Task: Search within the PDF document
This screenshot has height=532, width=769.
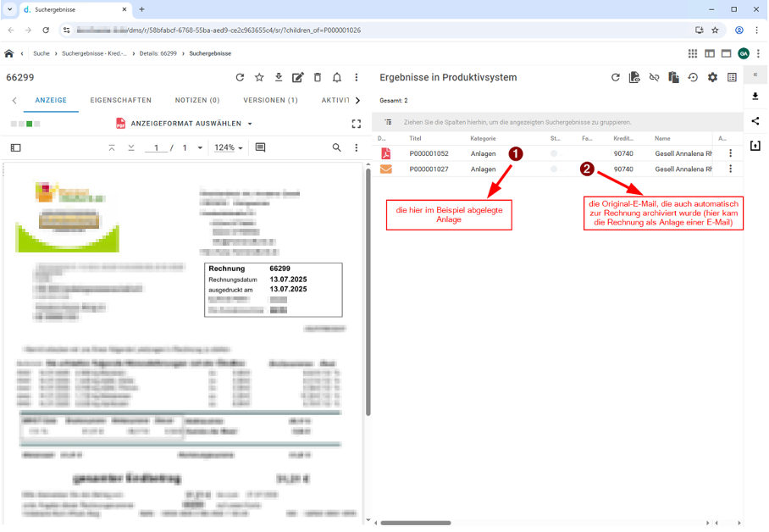Action: 336,147
